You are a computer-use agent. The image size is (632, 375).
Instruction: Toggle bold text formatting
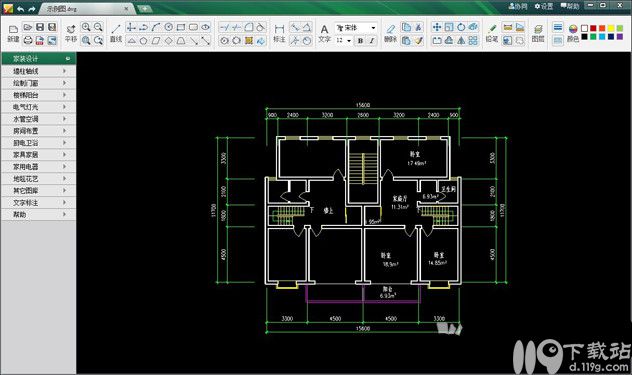(x=360, y=40)
